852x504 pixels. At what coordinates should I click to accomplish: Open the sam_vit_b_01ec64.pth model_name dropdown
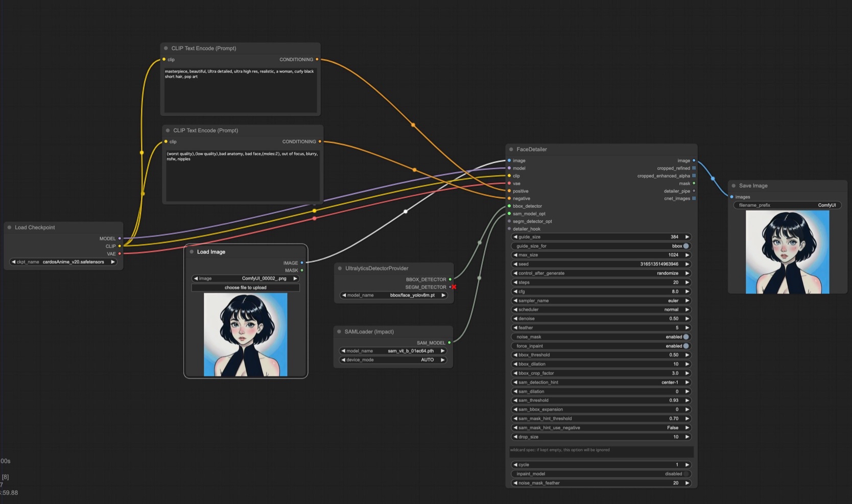[x=392, y=351]
